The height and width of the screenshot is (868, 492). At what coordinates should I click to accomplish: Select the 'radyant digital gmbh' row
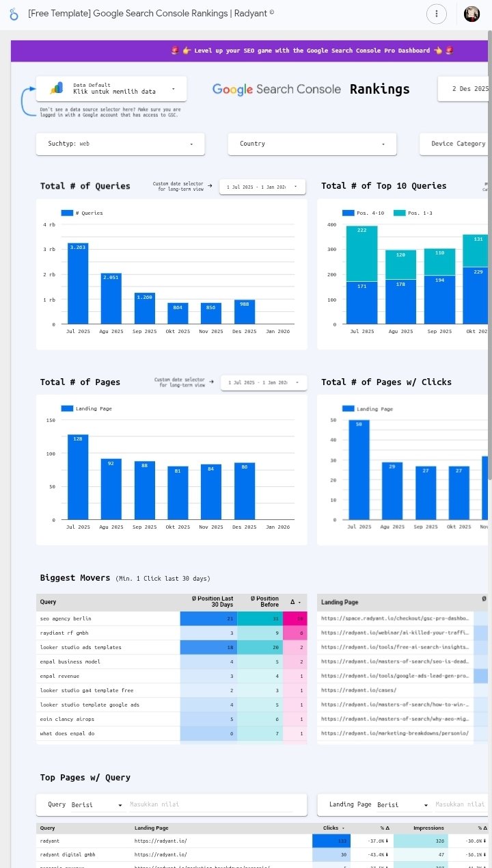[x=264, y=854]
